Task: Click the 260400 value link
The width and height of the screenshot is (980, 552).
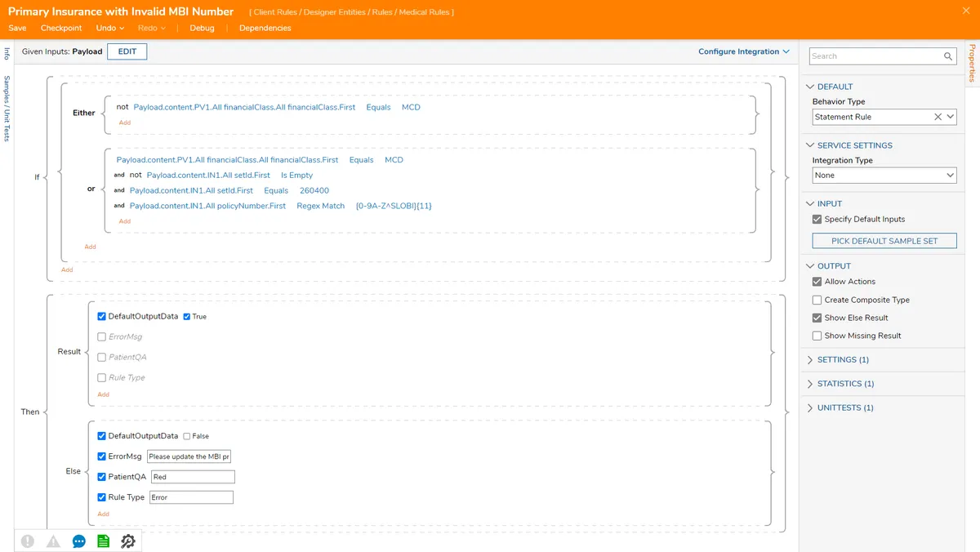Action: tap(314, 190)
